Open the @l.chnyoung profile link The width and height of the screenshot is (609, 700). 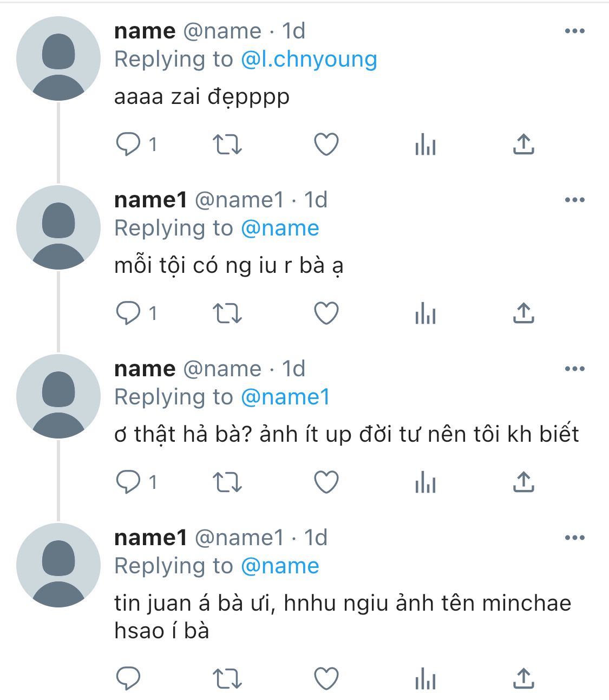point(309,59)
